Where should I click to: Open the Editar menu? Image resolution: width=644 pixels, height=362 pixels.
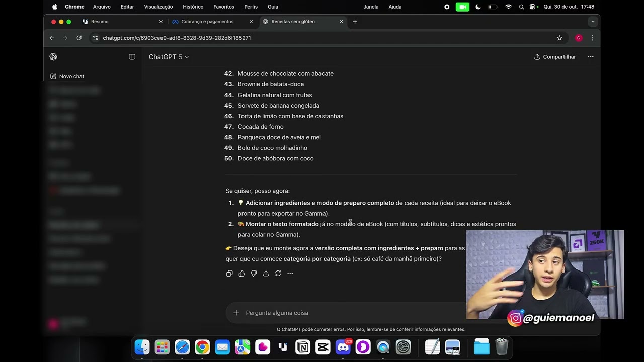point(127,7)
